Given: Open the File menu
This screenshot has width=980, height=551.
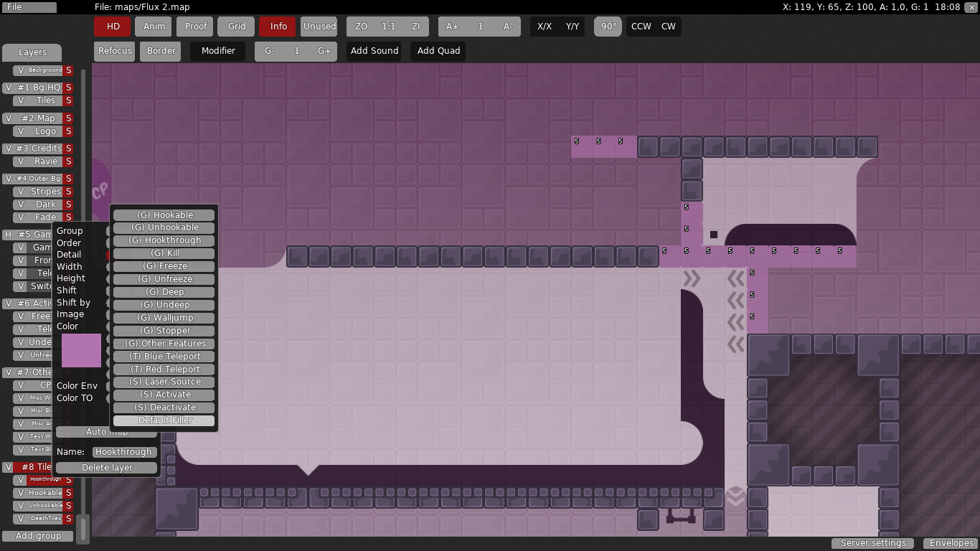Looking at the screenshot, I should 29,7.
